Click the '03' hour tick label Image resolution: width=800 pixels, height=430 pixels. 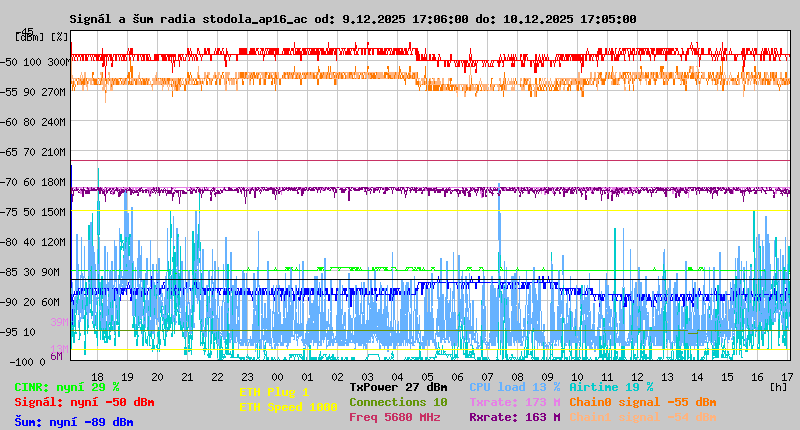tap(367, 377)
